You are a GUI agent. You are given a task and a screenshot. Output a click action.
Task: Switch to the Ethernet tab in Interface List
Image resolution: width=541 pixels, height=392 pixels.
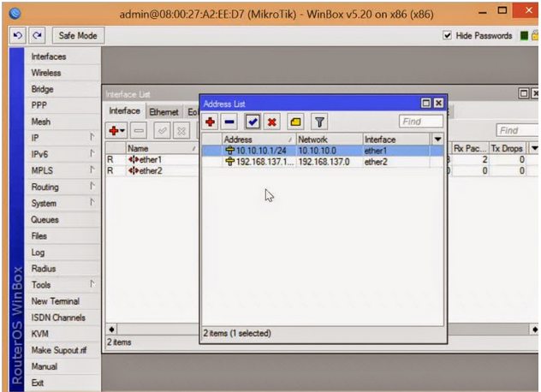163,112
